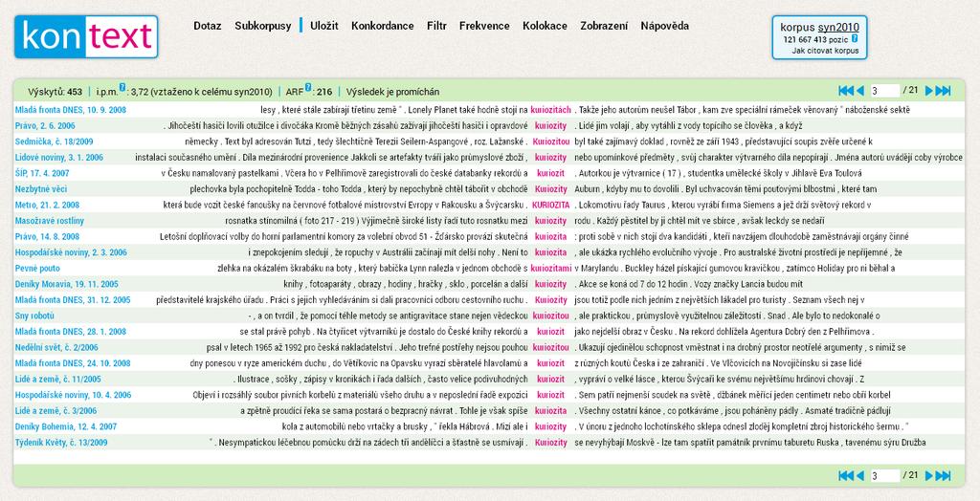Image resolution: width=980 pixels, height=501 pixels.
Task: Click keyword kuriozitami in Pevné pouto line
Action: [x=550, y=269]
